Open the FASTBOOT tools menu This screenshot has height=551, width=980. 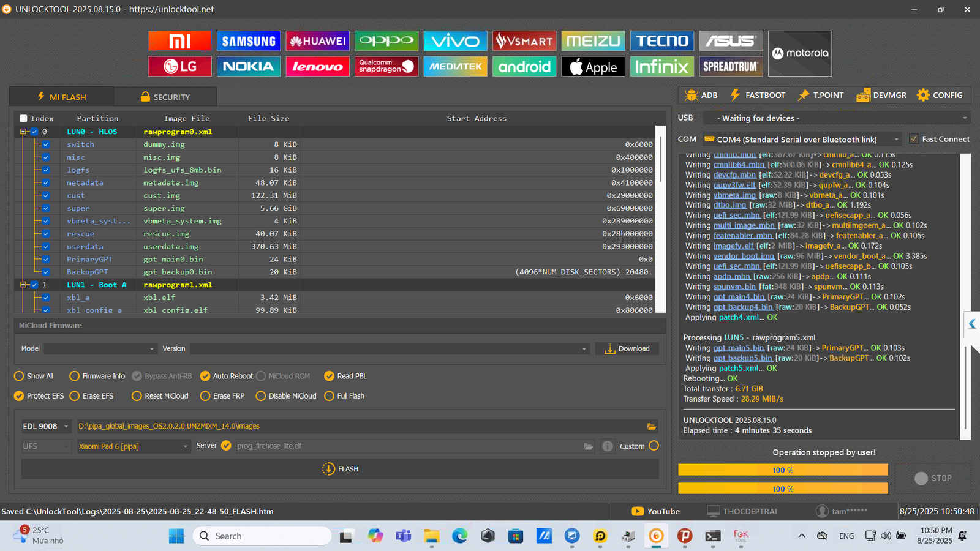coord(758,95)
